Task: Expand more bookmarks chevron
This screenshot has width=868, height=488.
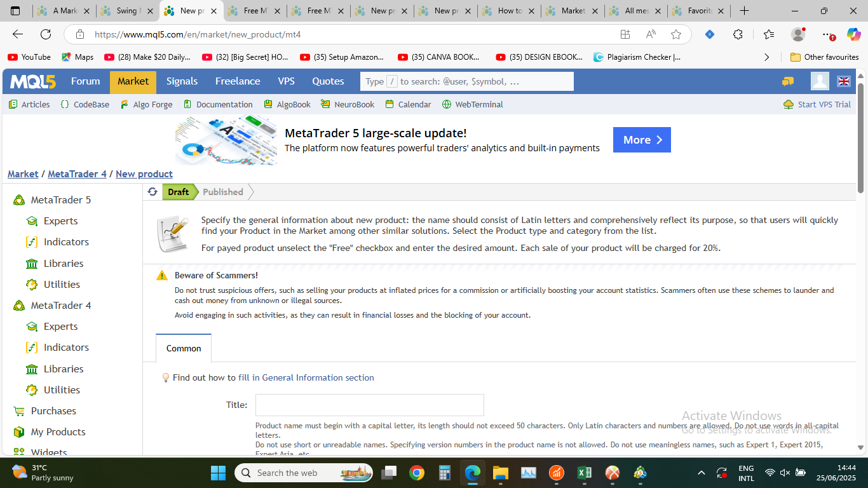Action: point(766,57)
